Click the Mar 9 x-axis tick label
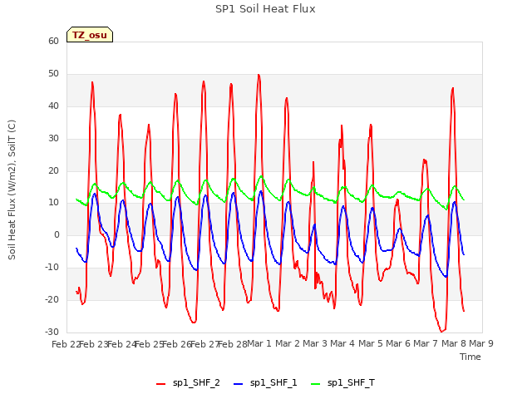532x399 pixels. coord(481,343)
